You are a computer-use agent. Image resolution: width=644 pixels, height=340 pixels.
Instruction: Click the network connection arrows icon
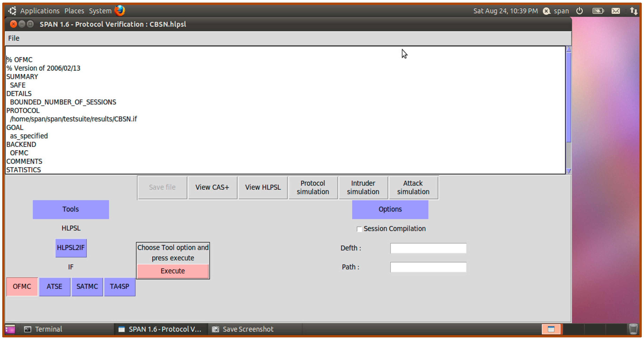point(634,11)
